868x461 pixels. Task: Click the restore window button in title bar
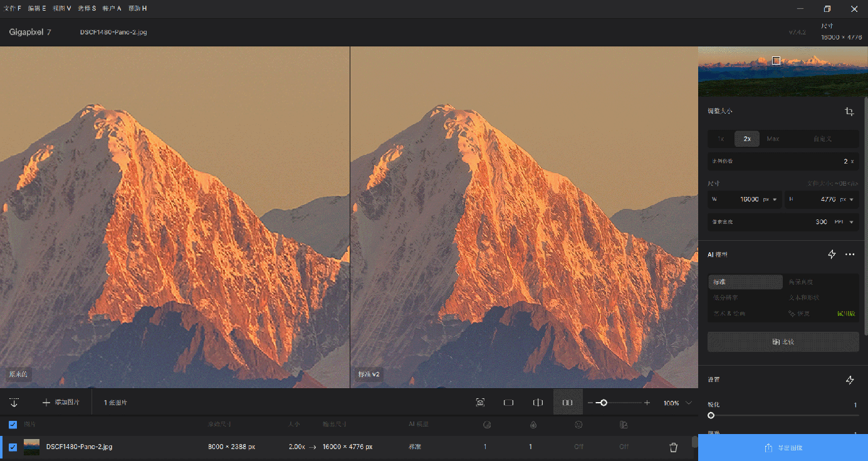[x=827, y=9]
